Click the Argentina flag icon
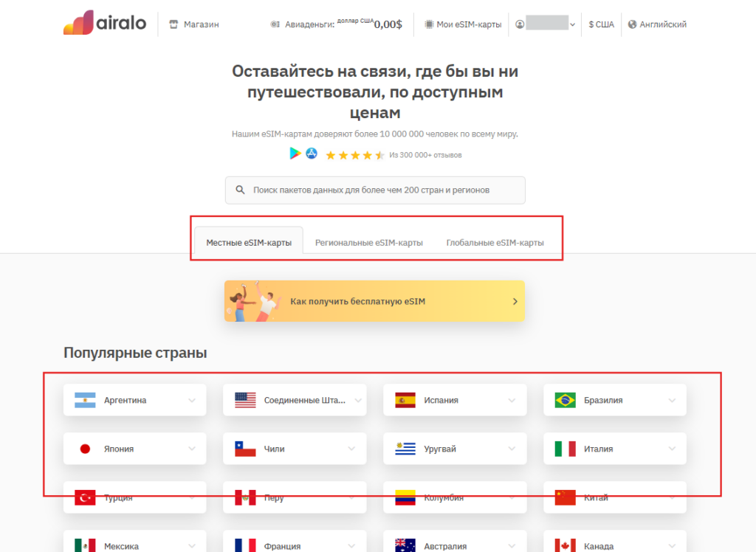The height and width of the screenshot is (552, 756). [86, 400]
